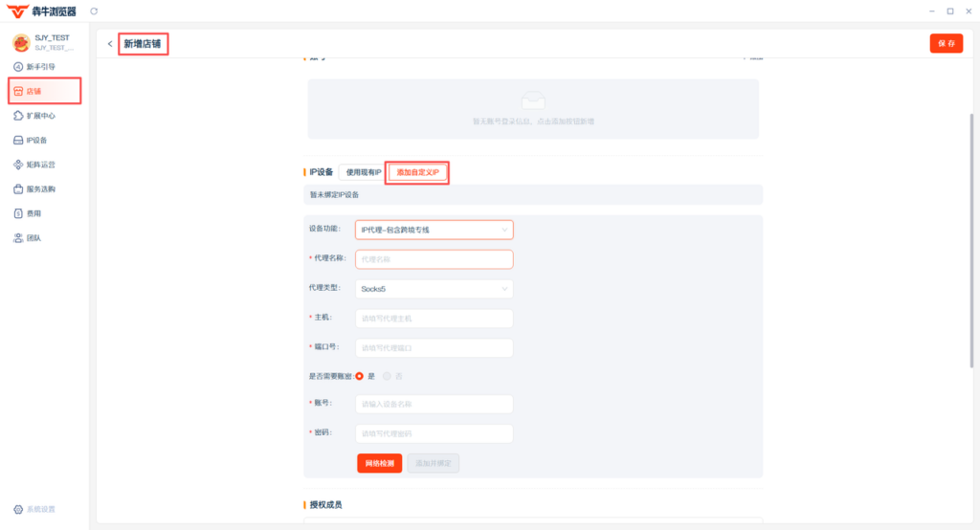Click the 网络检测 button

[x=379, y=463]
